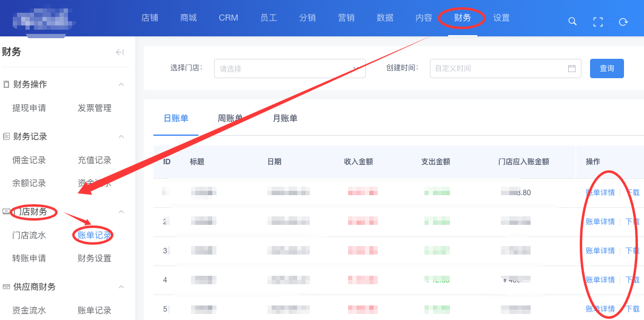
Task: Open the 选择门店 dropdown
Action: click(289, 68)
